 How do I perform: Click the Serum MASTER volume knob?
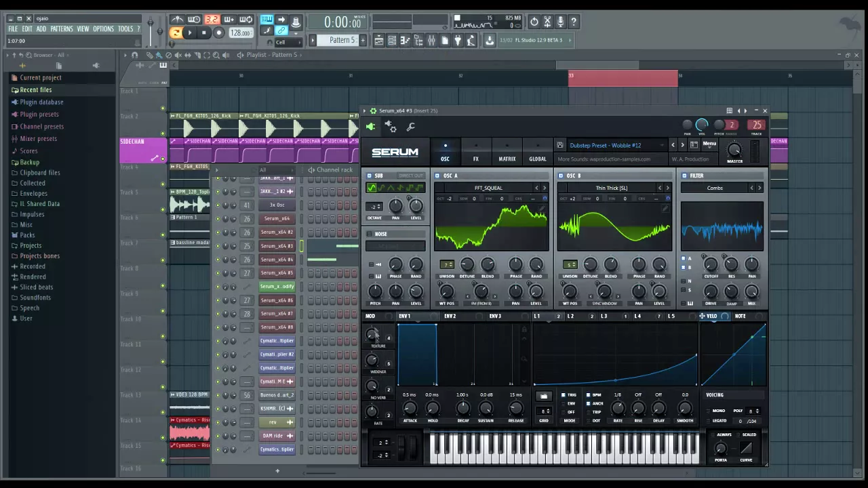[x=734, y=150]
